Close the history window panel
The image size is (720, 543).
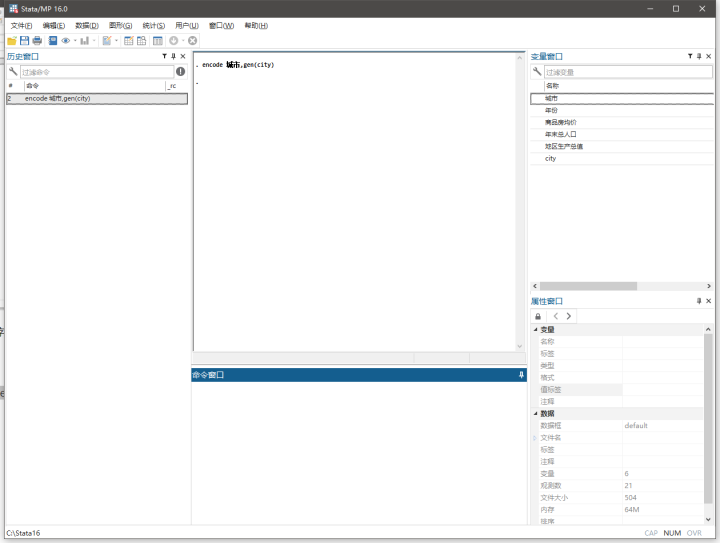coord(183,56)
